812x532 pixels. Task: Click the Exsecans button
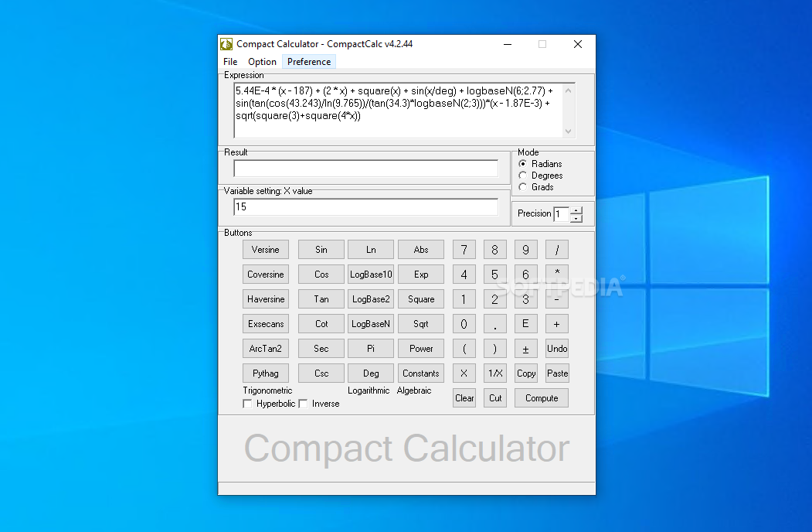click(x=266, y=323)
